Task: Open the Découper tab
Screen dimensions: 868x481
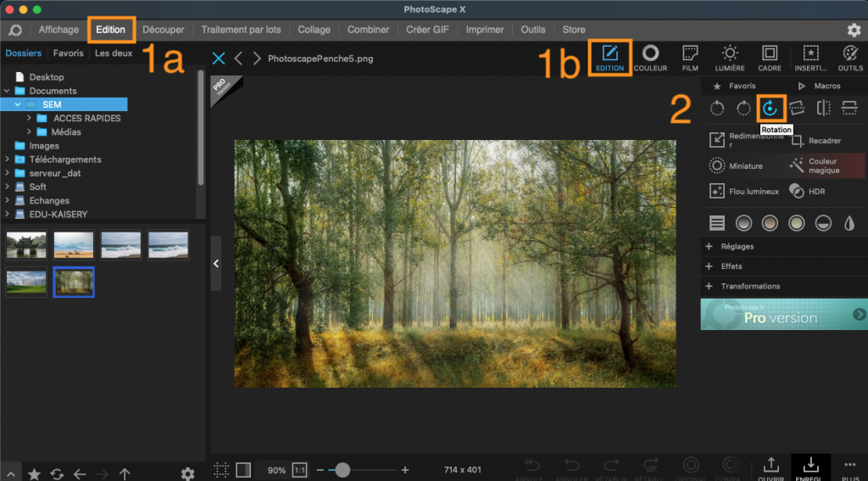Action: [164, 30]
